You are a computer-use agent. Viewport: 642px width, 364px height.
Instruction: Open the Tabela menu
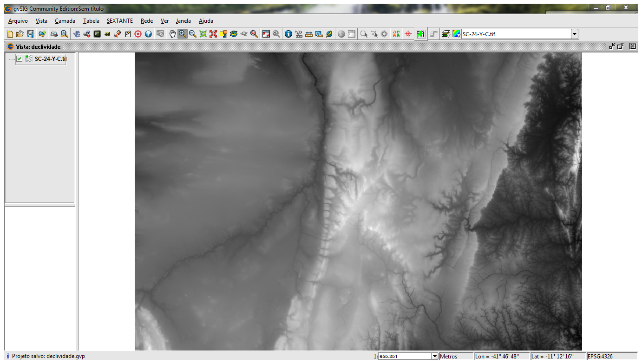(91, 21)
